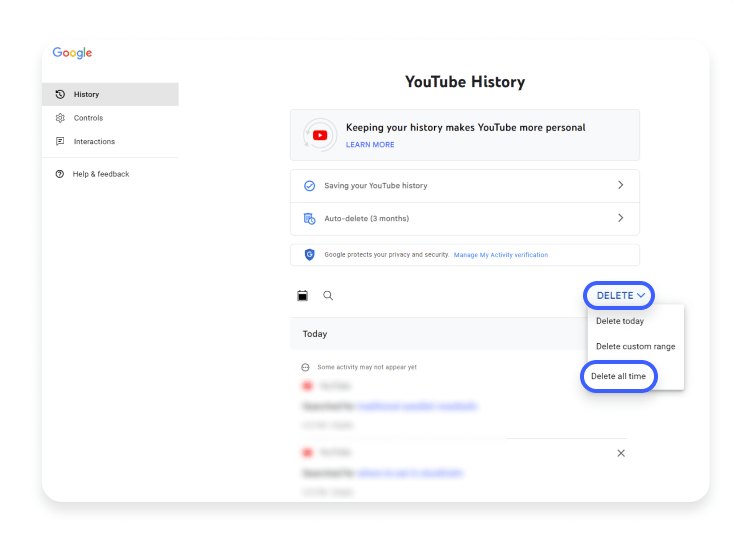Click Auto-delete (3 months) row text
Viewport: 751px width, 542px height.
tap(366, 218)
